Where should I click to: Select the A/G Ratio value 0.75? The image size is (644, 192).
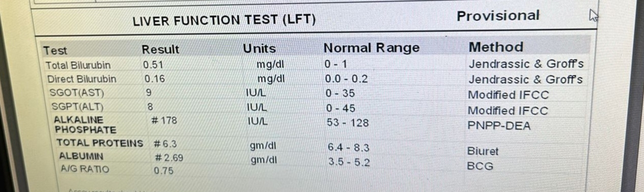[163, 171]
